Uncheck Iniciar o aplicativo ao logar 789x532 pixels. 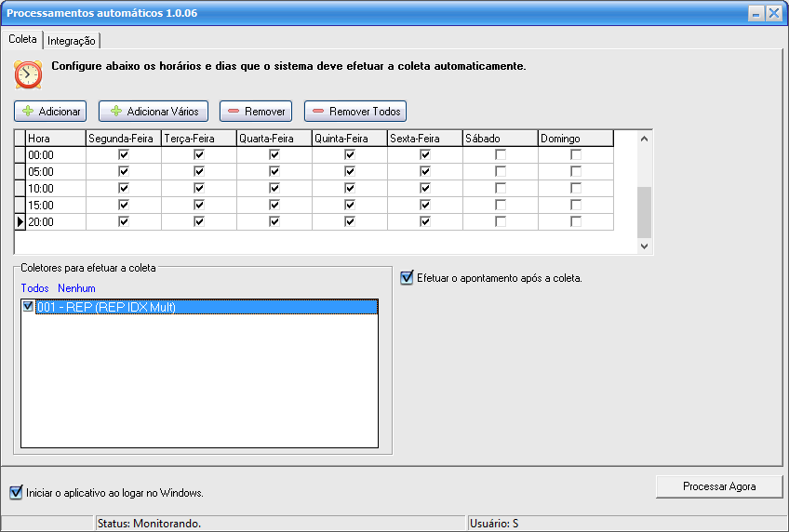[16, 493]
